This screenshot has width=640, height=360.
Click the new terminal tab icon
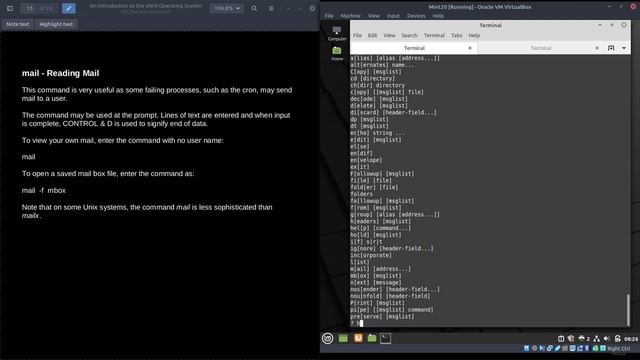pos(611,48)
